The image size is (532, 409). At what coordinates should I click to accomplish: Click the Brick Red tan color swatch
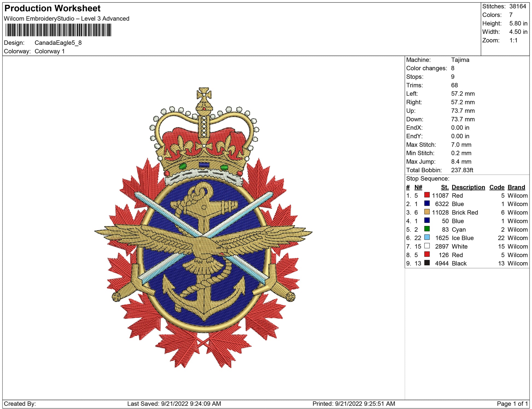(x=427, y=212)
